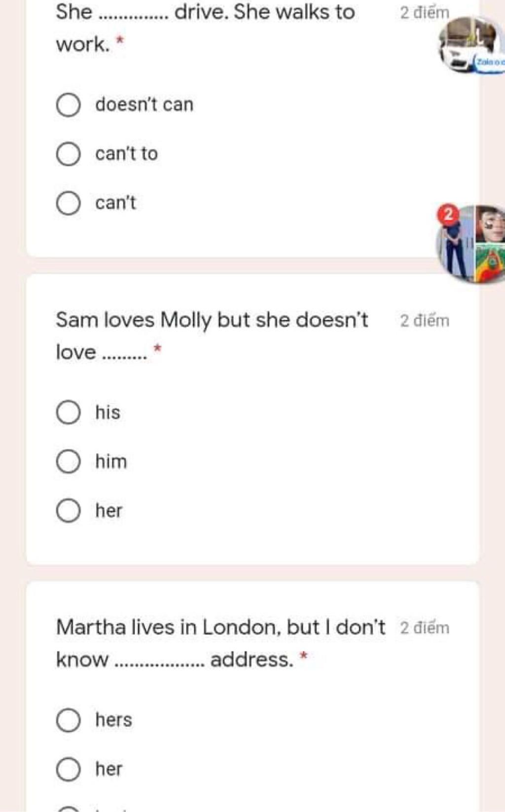Click the "hers" answer label text
This screenshot has height=812, width=505.
[x=114, y=720]
